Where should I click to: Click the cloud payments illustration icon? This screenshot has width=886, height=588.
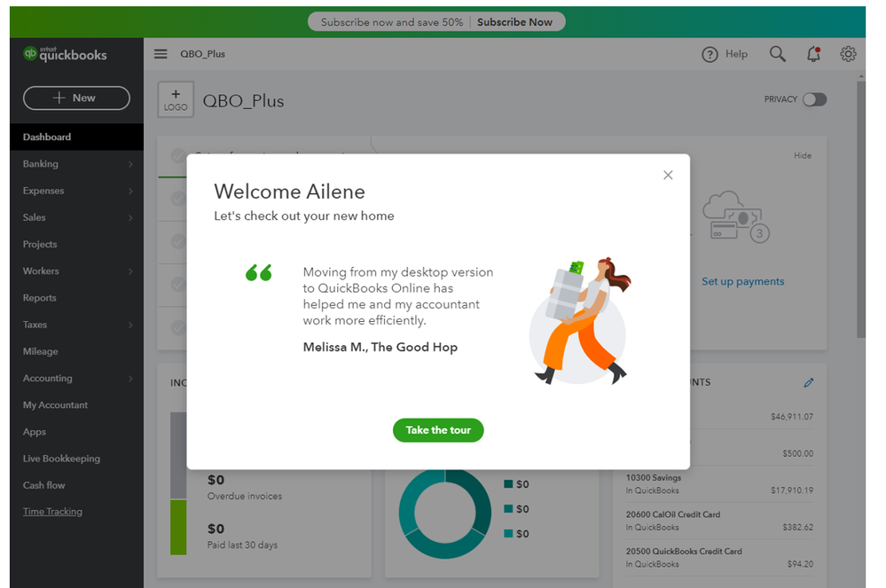coord(736,217)
